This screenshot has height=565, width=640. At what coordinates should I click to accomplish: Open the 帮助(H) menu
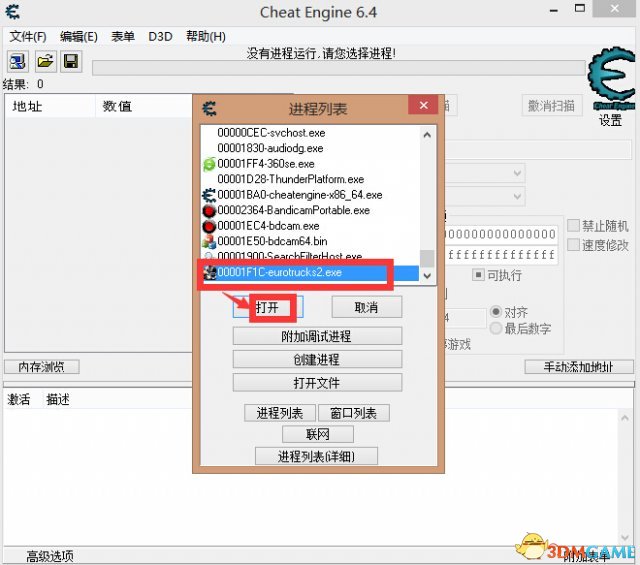206,37
